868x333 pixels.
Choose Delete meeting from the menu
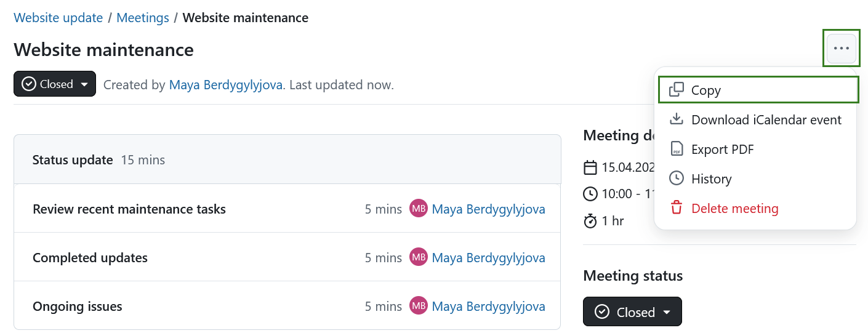(x=734, y=209)
